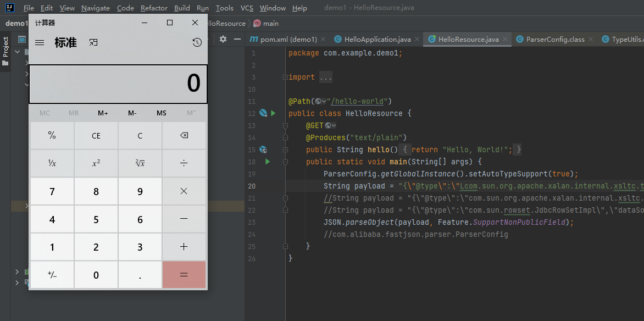Click the reciprocal 1/x key
This screenshot has height=321, width=644.
click(x=52, y=164)
